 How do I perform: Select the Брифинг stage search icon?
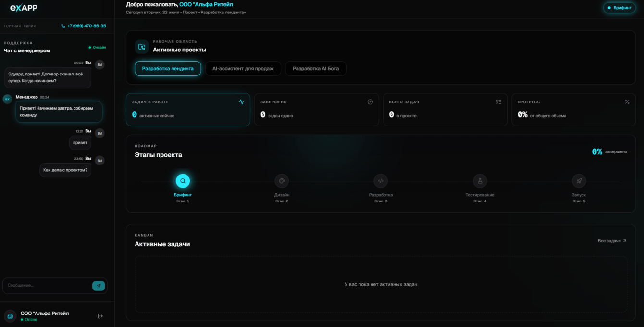click(x=183, y=181)
